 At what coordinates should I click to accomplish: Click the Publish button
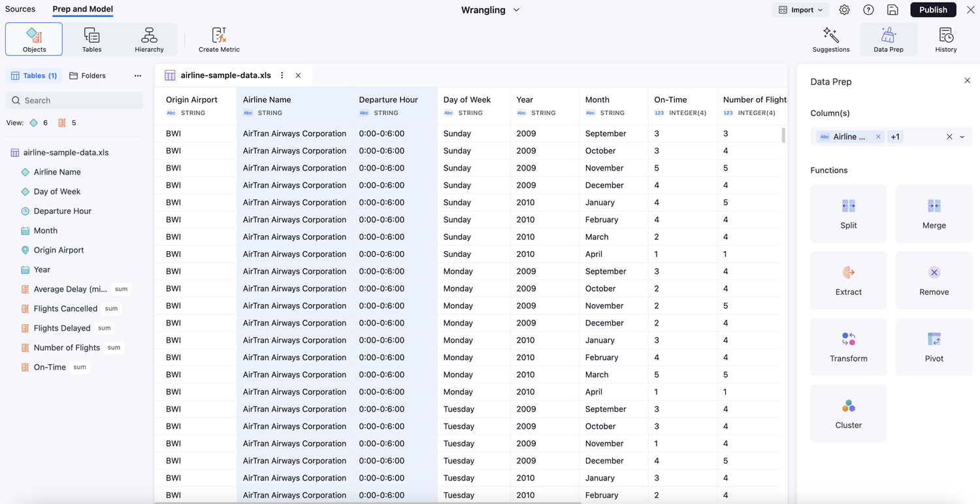[932, 10]
